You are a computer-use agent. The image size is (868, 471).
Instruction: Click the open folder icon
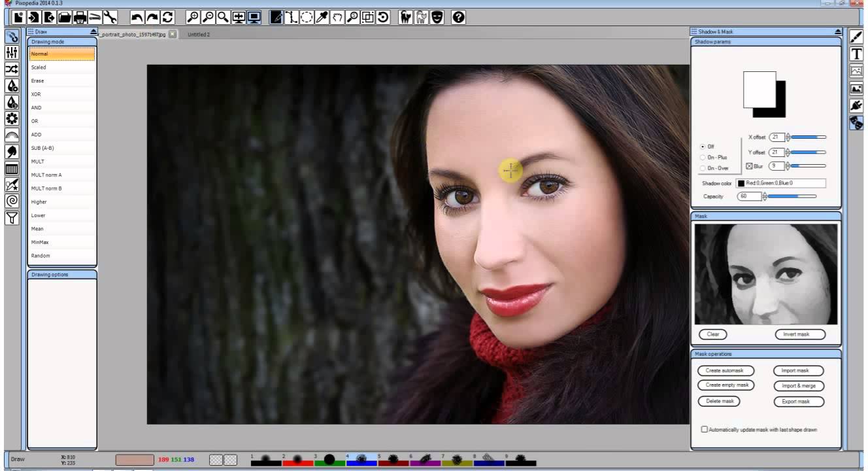pos(64,18)
